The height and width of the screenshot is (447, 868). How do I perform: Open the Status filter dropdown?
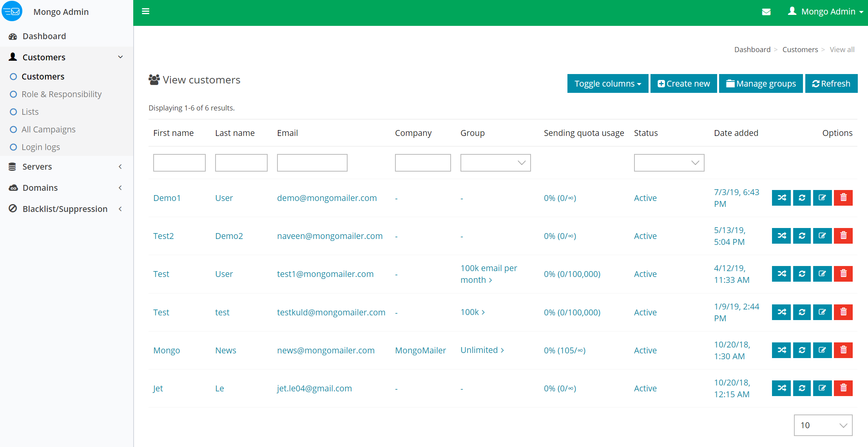point(669,163)
